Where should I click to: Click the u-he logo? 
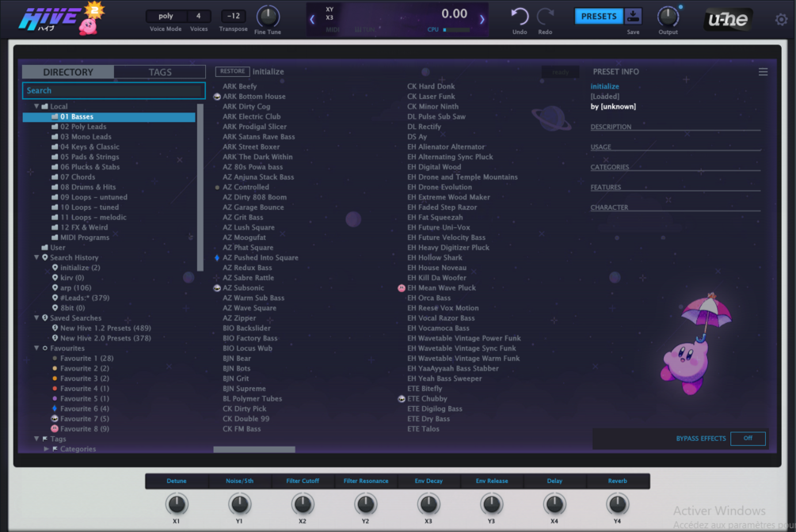(728, 19)
